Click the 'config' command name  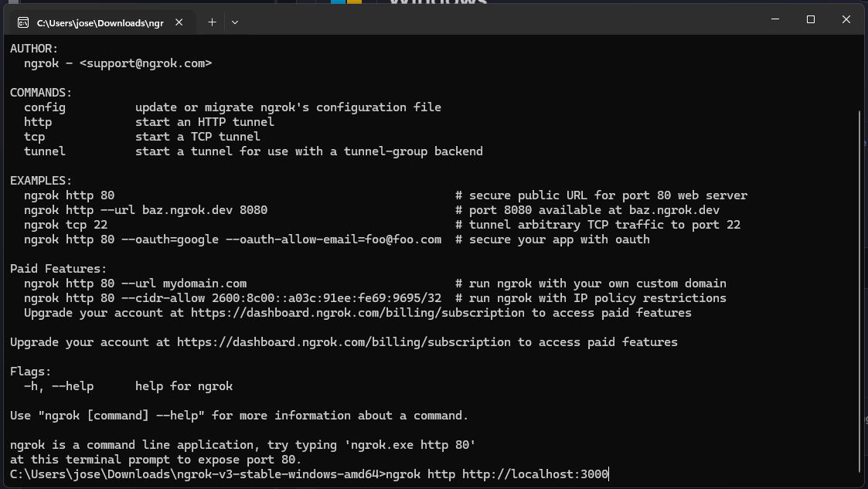44,107
